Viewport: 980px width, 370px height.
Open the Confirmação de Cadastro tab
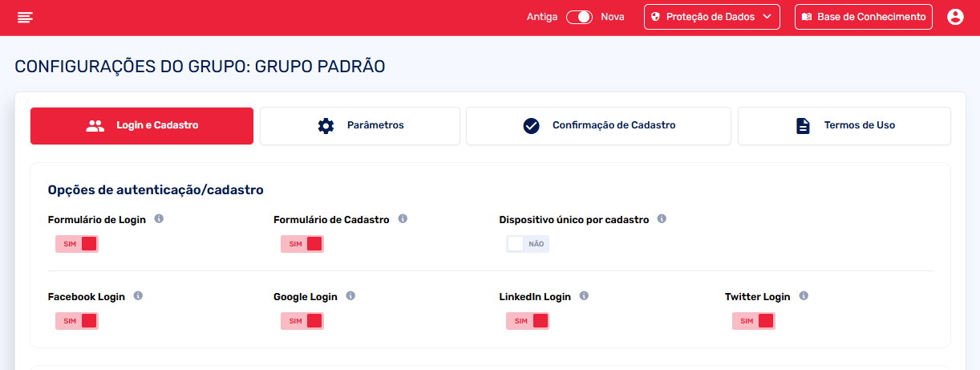[x=598, y=125]
